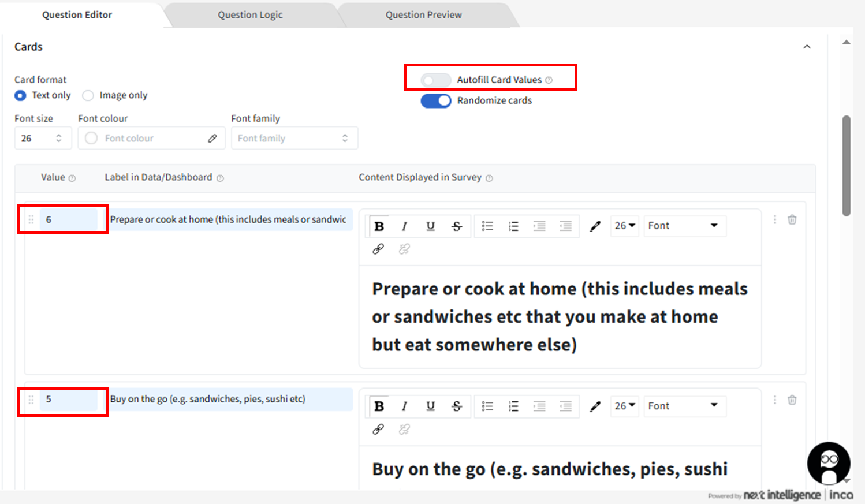The width and height of the screenshot is (865, 504).
Task: Open more options for first card
Action: click(775, 219)
